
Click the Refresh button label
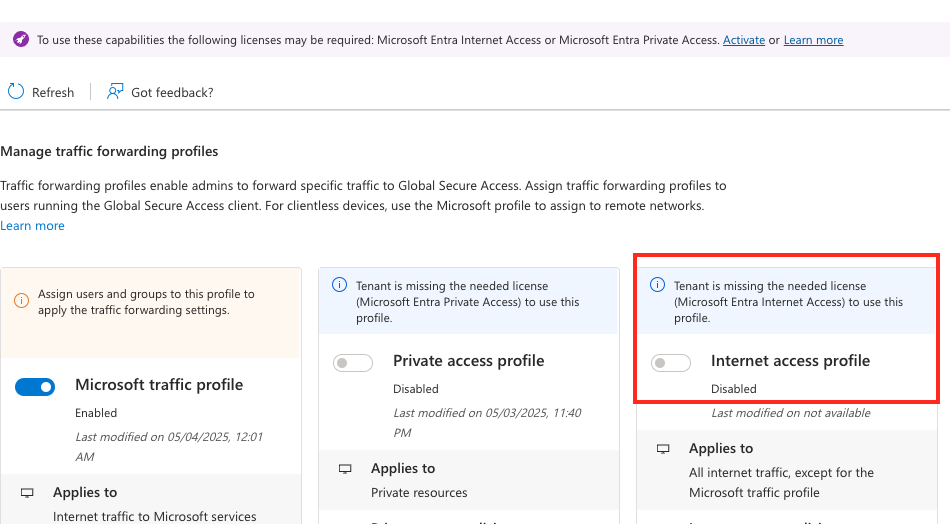coord(53,92)
